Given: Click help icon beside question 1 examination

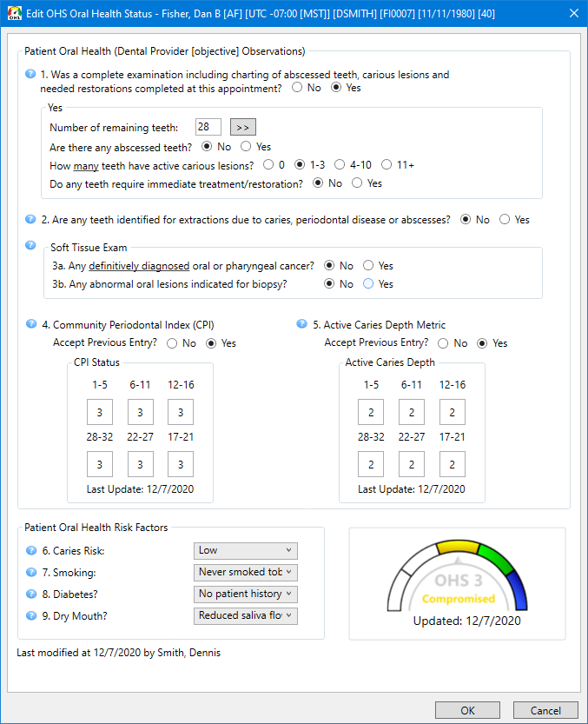Looking at the screenshot, I should click(30, 75).
